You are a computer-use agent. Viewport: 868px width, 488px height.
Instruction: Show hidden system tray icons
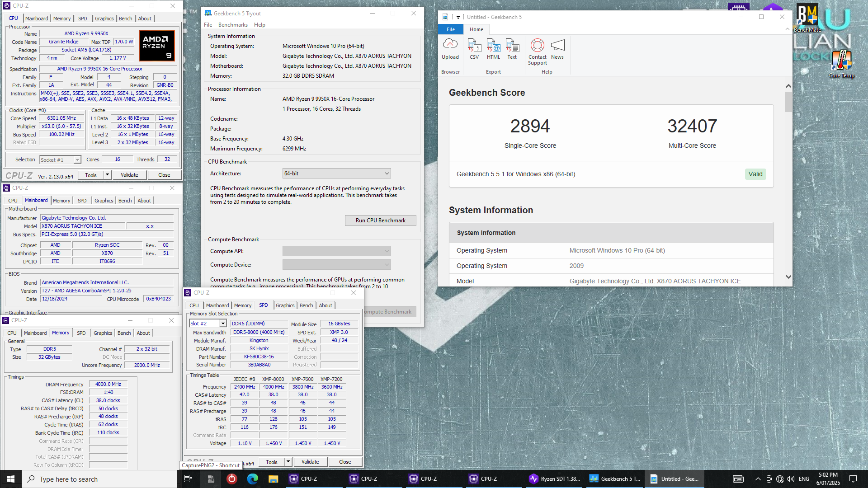coord(758,479)
